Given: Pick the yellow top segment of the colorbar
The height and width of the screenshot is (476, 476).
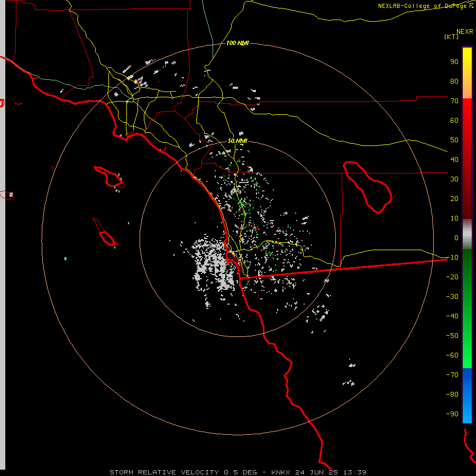Looking at the screenshot, I should [x=467, y=73].
